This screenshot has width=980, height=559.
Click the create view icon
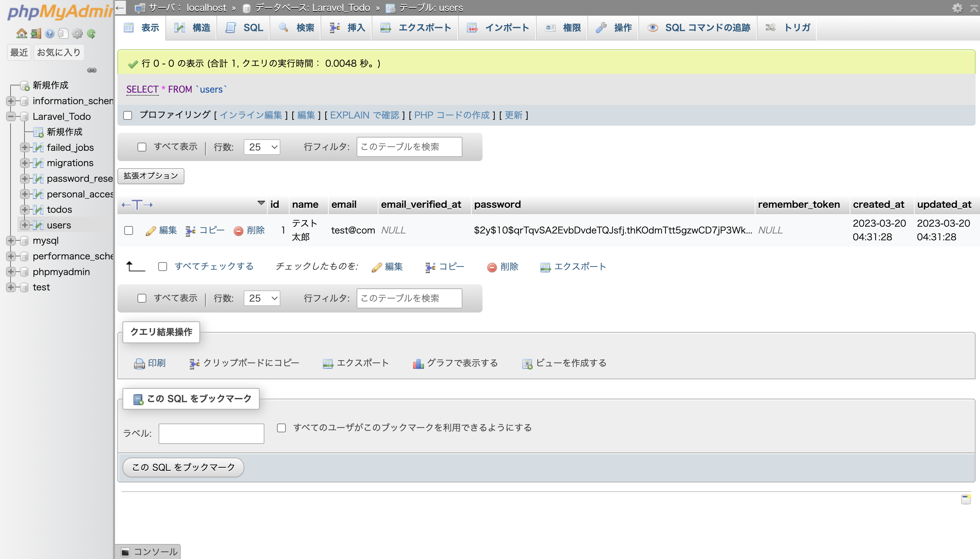pos(527,364)
